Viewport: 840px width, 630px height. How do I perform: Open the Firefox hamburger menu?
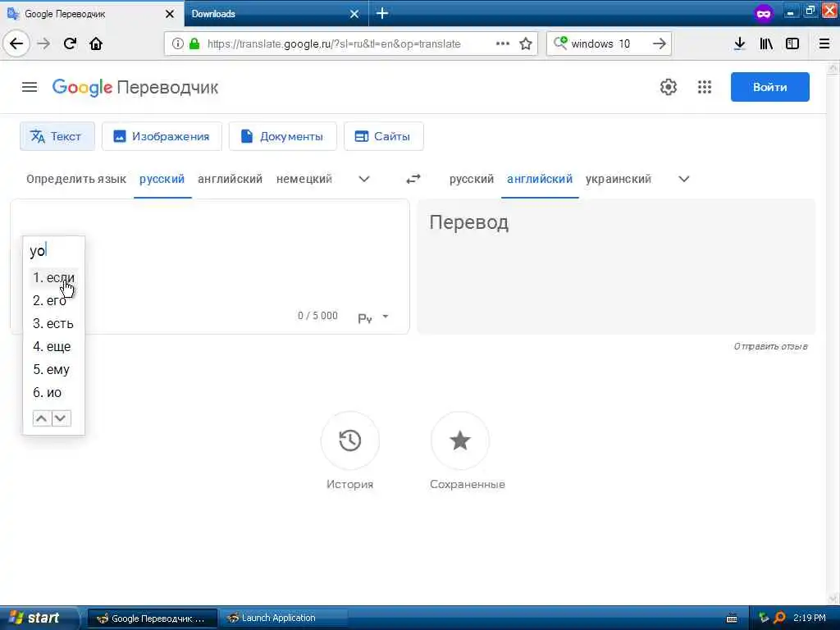click(824, 43)
